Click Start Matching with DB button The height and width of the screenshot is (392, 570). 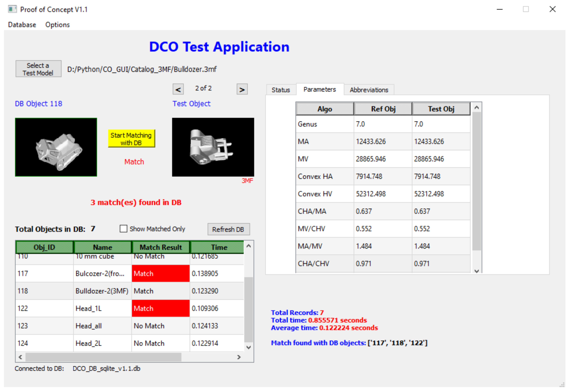[x=131, y=139]
